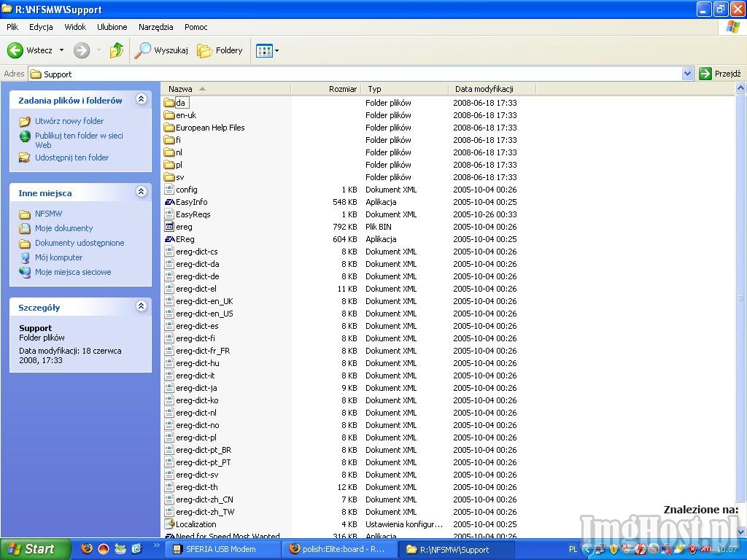Viewport: 747px width, 560px height.
Task: Select the EasyInfo application EA icon
Action: pyautogui.click(x=169, y=202)
